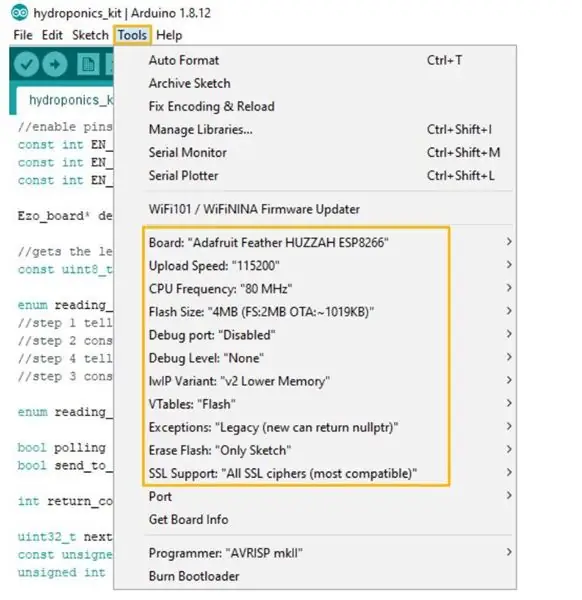Open the Port submenu
The image size is (582, 600).
(315, 496)
